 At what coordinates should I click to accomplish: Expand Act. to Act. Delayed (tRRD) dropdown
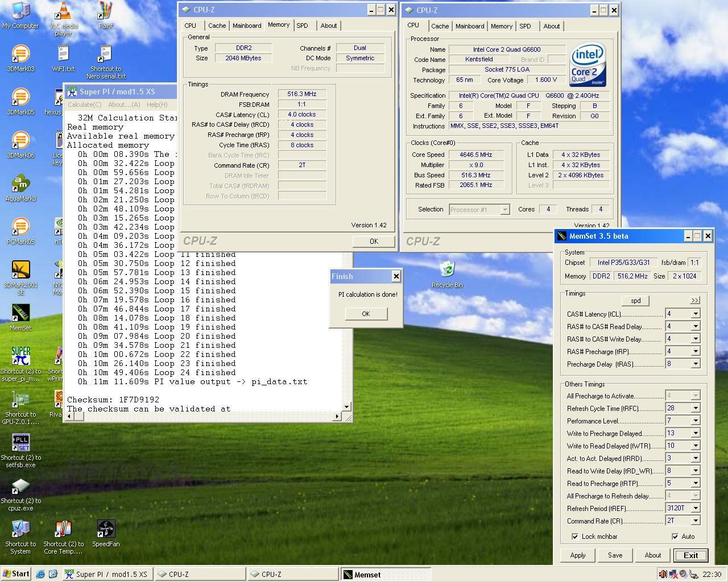click(695, 458)
